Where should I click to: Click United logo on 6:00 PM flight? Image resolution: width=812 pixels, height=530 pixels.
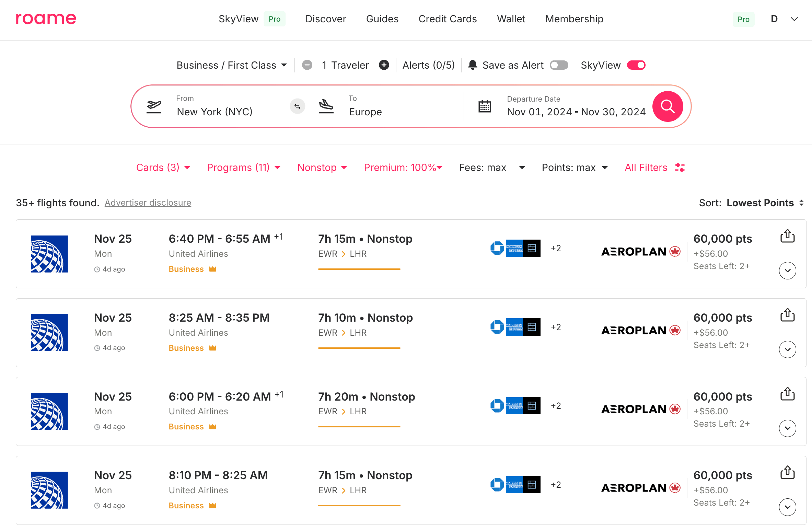(x=49, y=412)
